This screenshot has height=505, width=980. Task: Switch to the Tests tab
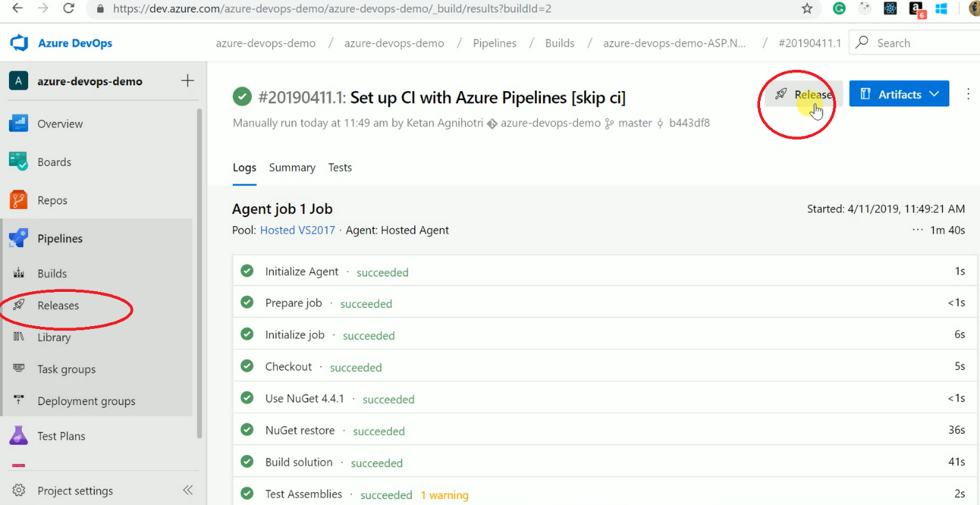coord(340,168)
